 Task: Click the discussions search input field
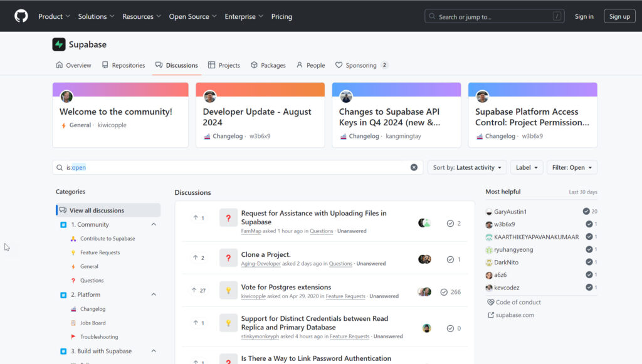pyautogui.click(x=238, y=167)
